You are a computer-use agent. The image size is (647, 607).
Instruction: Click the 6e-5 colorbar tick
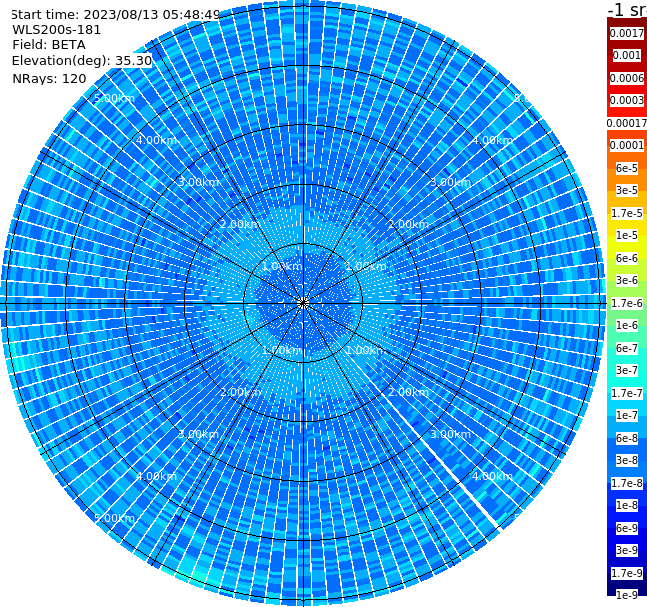click(x=627, y=168)
